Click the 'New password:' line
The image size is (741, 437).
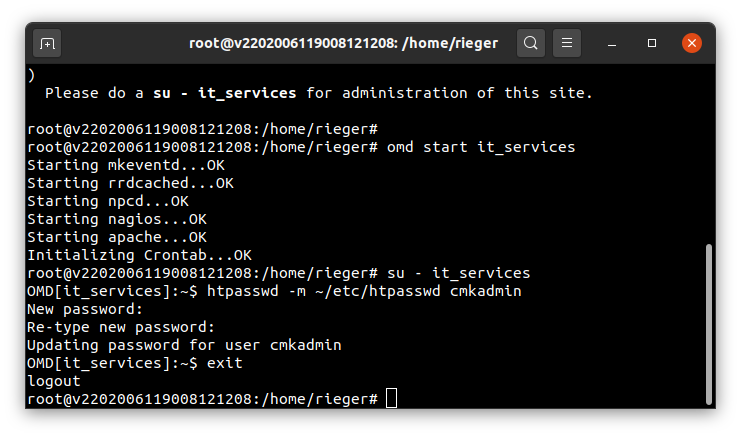pyautogui.click(x=85, y=309)
